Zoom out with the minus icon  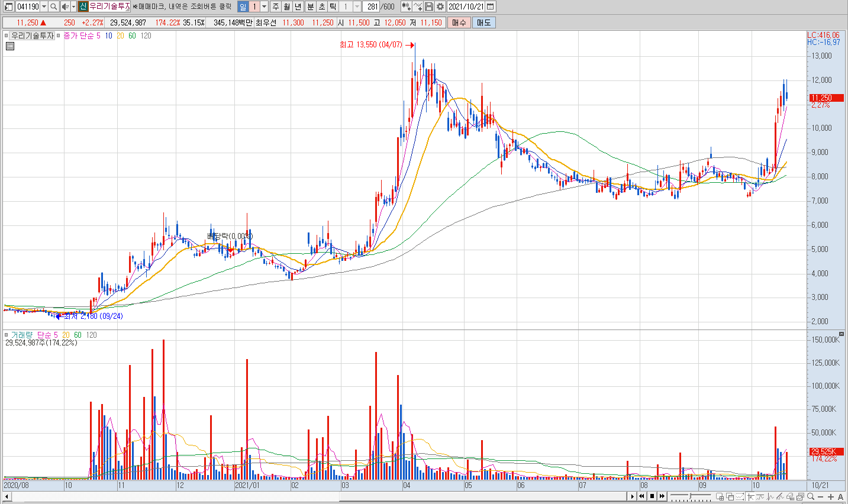coord(820,497)
